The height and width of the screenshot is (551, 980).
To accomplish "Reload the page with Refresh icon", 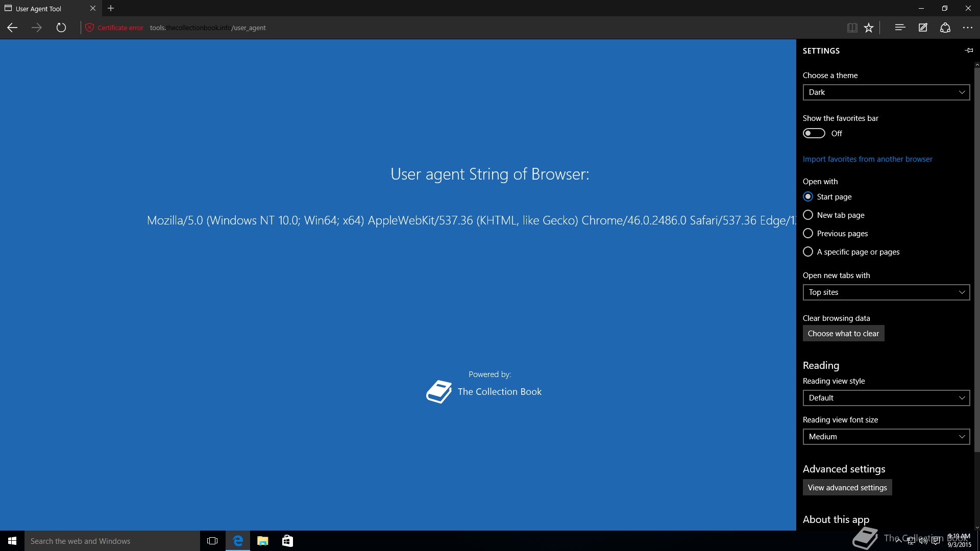I will click(x=61, y=28).
